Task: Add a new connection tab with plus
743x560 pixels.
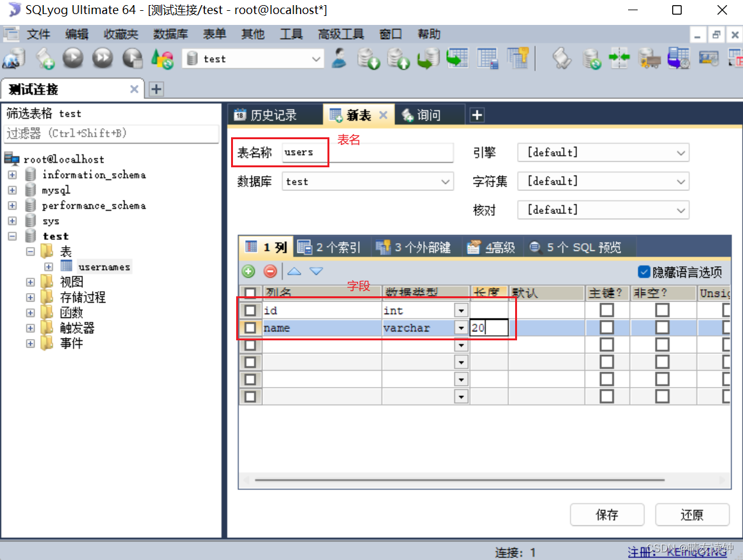Action: [x=156, y=89]
